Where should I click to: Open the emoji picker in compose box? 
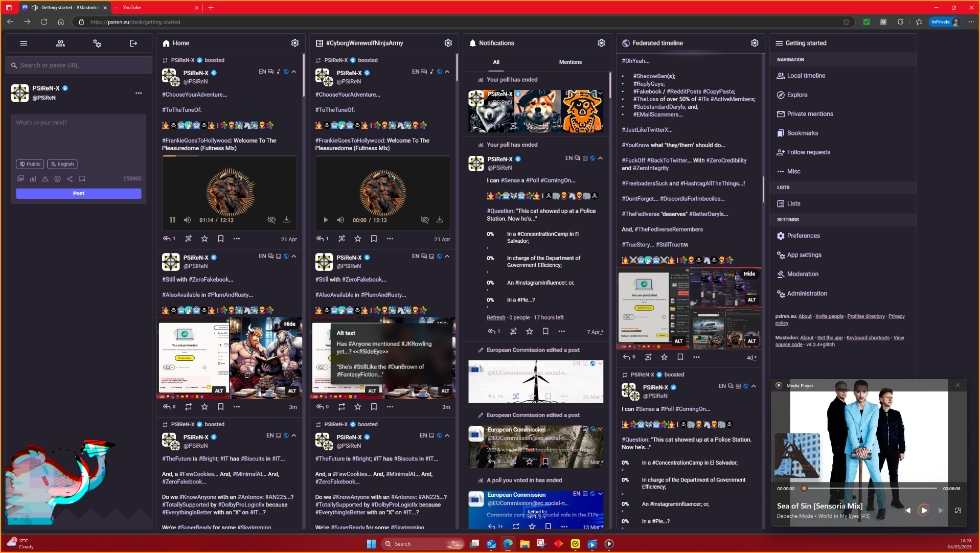(x=57, y=179)
